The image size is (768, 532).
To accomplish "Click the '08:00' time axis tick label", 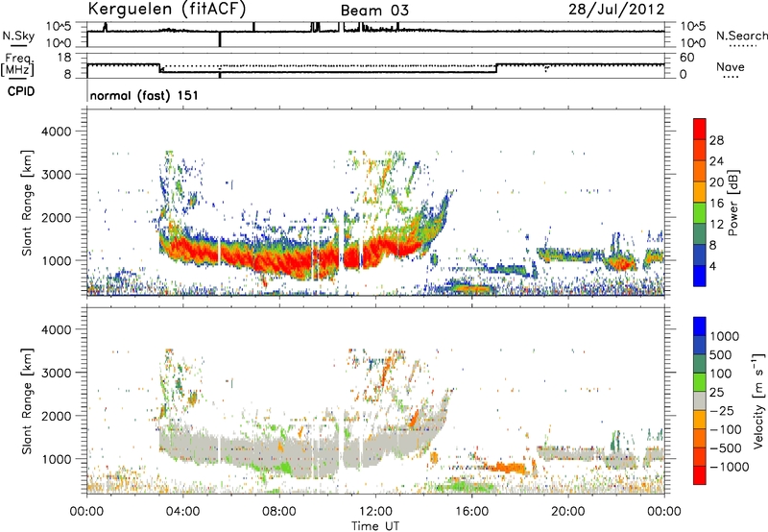I will click(x=279, y=512).
